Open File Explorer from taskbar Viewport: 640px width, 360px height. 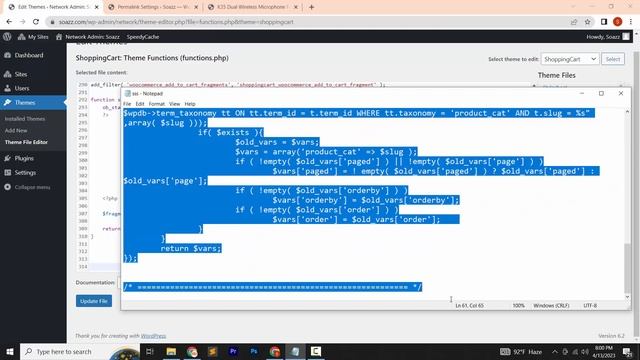(171, 351)
